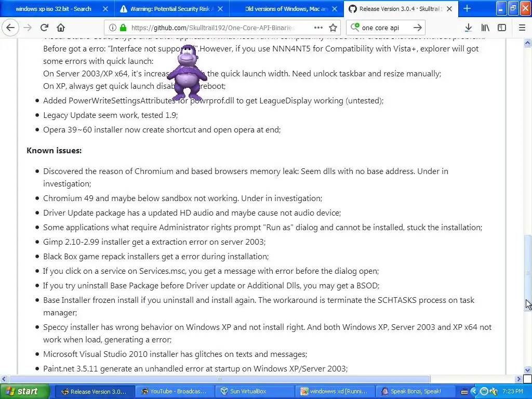Click the purple BonziBuddy gorilla character
The height and width of the screenshot is (399, 532).
(x=187, y=73)
